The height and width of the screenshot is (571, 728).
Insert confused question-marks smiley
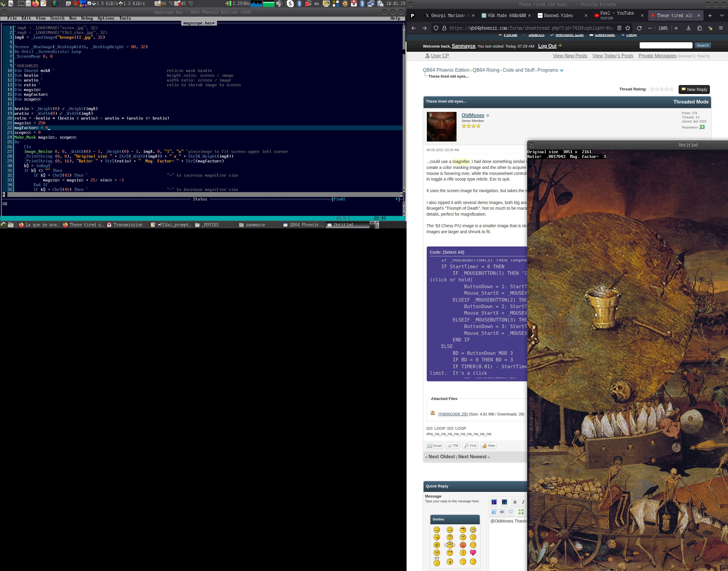[437, 561]
